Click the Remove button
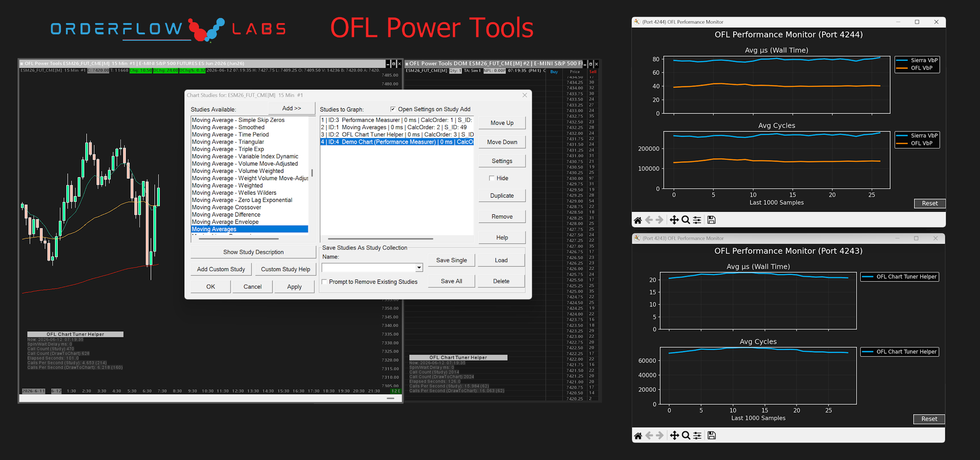Viewport: 980px width, 460px height. tap(502, 216)
